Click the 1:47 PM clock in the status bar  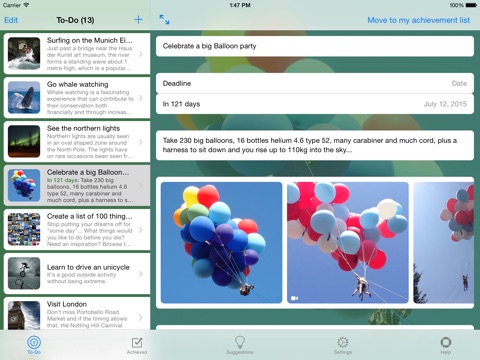240,5
